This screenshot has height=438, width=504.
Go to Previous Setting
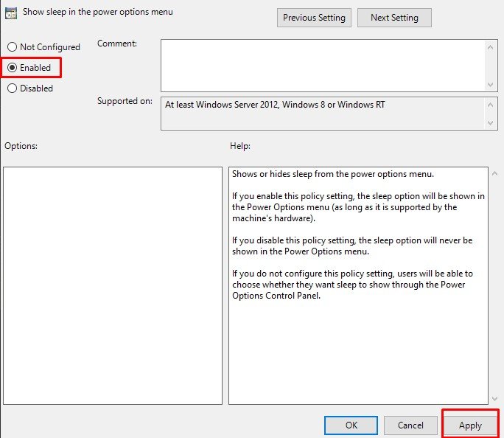[x=314, y=18]
